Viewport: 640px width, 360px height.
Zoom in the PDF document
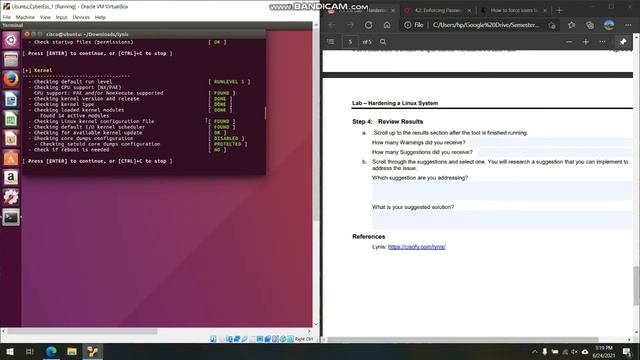(586, 42)
